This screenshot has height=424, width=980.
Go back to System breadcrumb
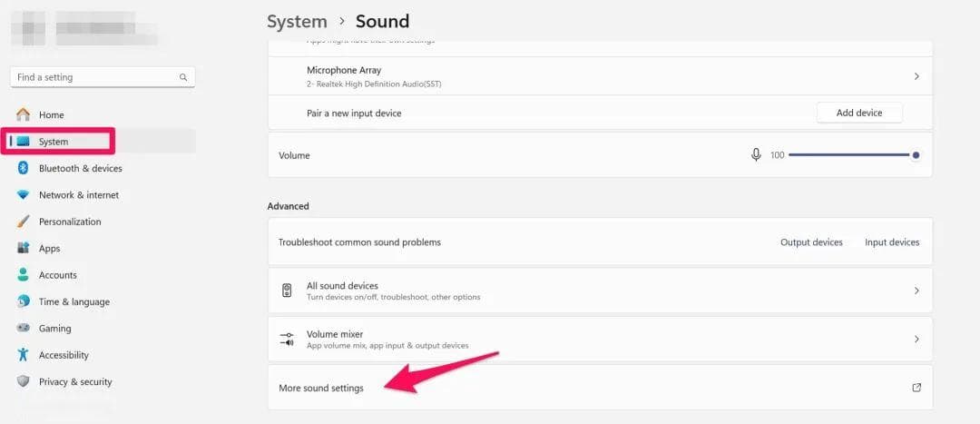click(x=297, y=21)
